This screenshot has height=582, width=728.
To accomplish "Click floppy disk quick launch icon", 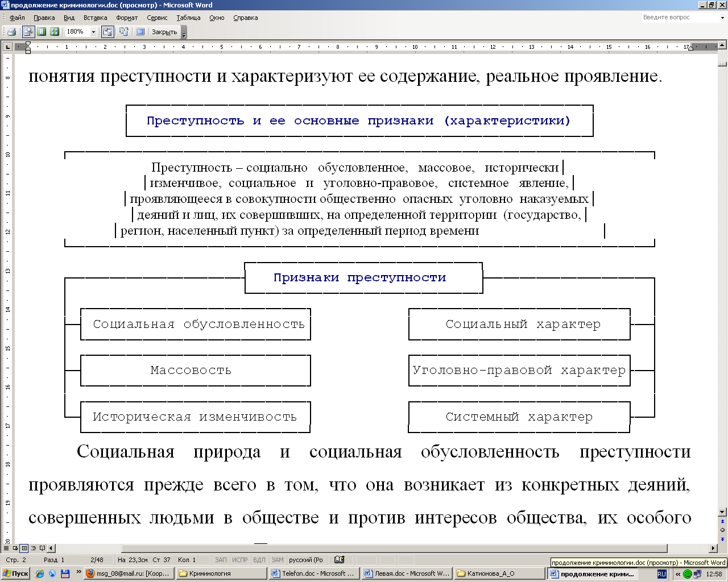I will click(65, 573).
